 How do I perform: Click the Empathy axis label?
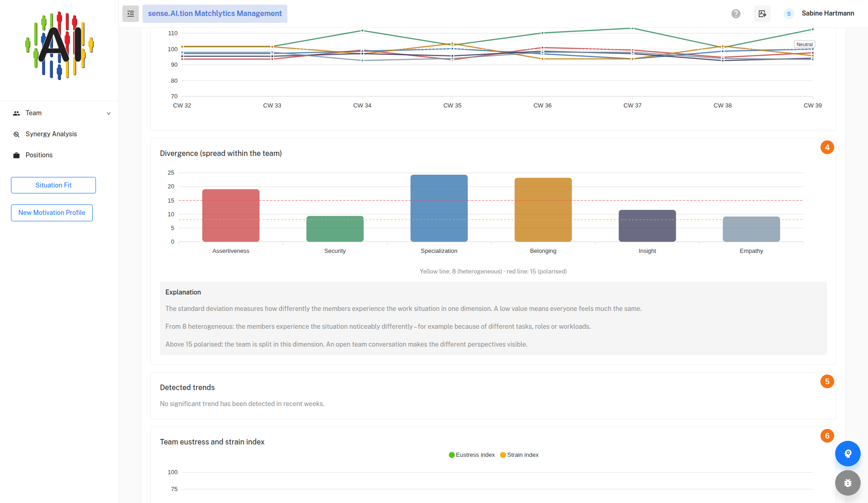[752, 251]
